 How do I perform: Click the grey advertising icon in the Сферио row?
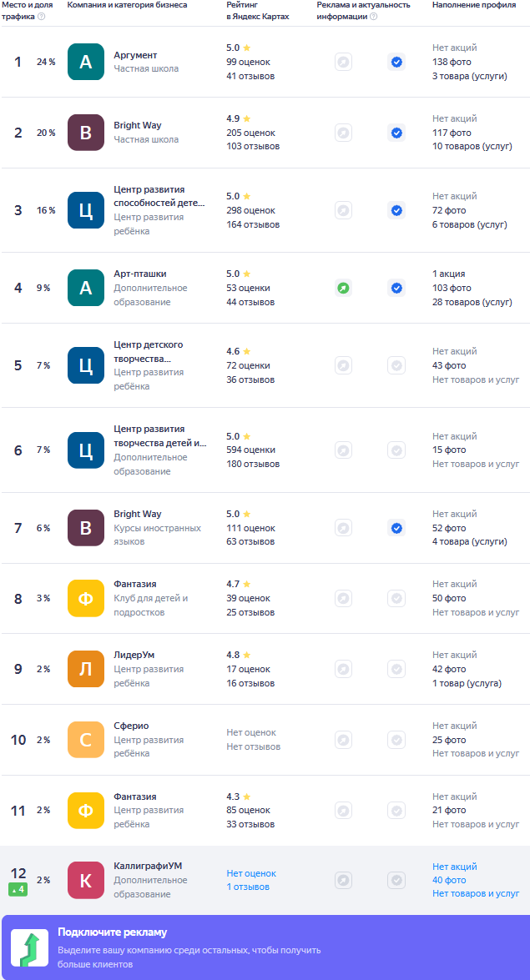pyautogui.click(x=343, y=740)
